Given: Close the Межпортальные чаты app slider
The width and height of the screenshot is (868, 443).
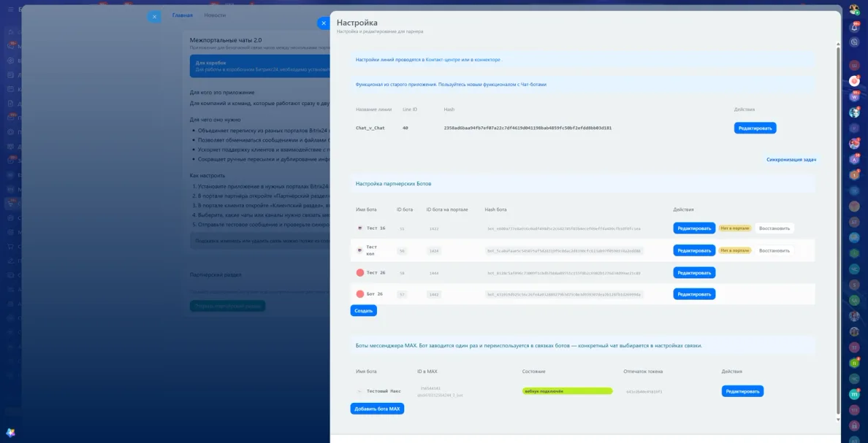Looking at the screenshot, I should pyautogui.click(x=154, y=17).
